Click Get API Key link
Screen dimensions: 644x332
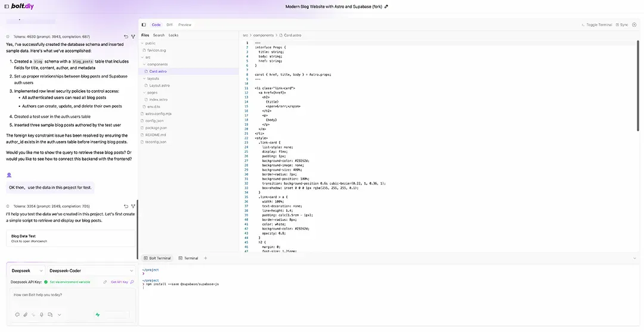tap(119, 282)
